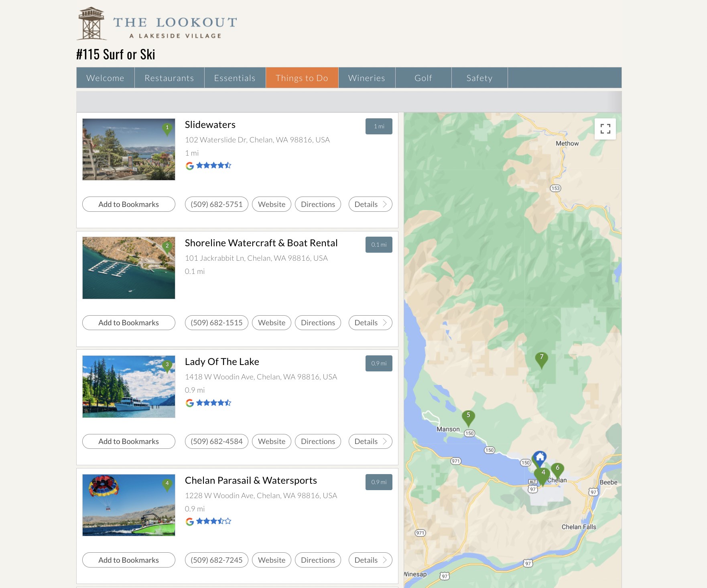Image resolution: width=707 pixels, height=588 pixels.
Task: Select map pin number 5 near Manson
Action: click(468, 418)
